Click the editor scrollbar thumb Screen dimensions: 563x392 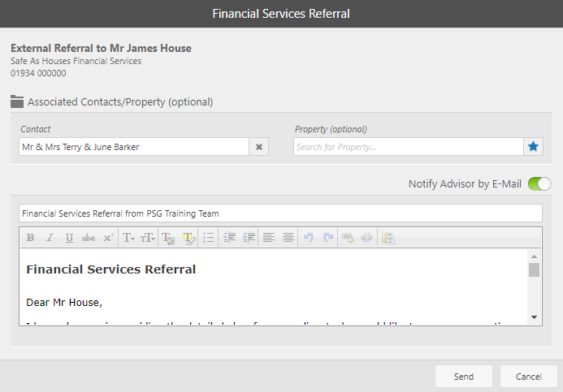(x=534, y=269)
